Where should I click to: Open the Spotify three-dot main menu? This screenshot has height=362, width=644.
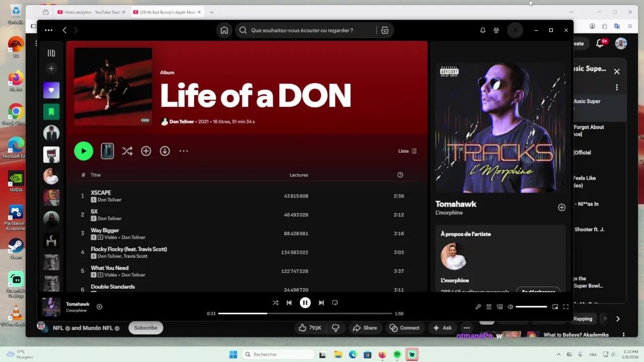(48, 30)
